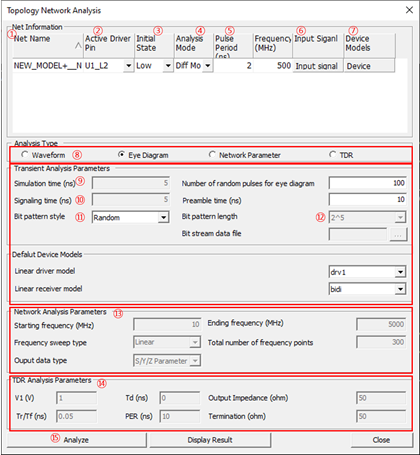Click the Number of random pulses field
Image resolution: width=420 pixels, height=455 pixels.
(x=367, y=183)
